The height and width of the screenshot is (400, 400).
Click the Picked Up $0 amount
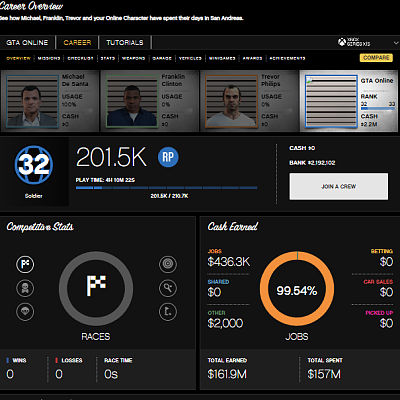tap(386, 323)
